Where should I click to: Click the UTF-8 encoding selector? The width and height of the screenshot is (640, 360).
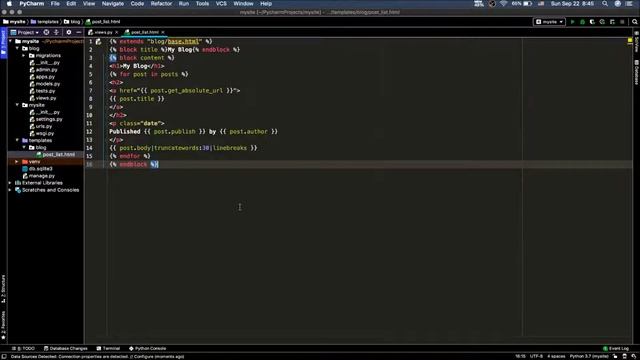[536, 356]
